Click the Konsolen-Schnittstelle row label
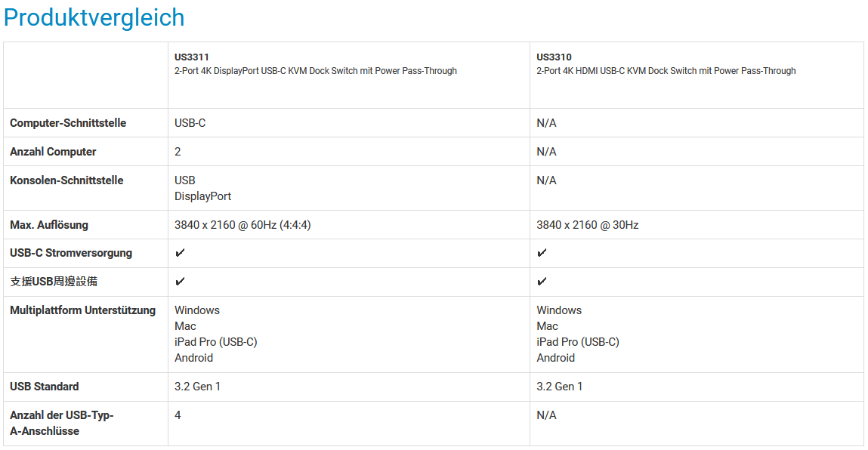This screenshot has height=450, width=868. tap(66, 180)
